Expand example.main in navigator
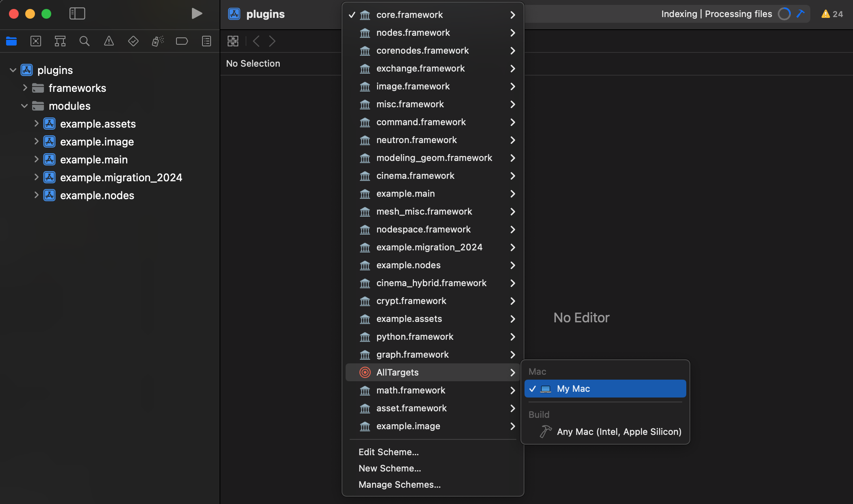The image size is (853, 504). pos(36,159)
